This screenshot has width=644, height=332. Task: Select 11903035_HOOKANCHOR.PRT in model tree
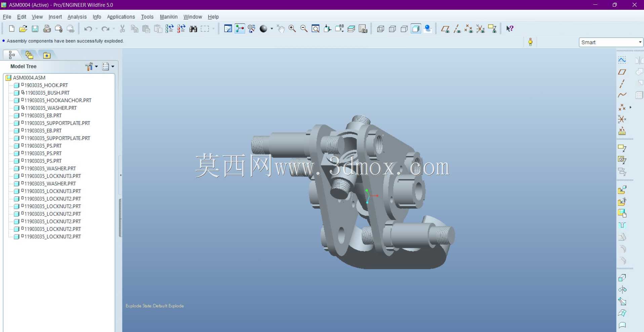pos(53,101)
